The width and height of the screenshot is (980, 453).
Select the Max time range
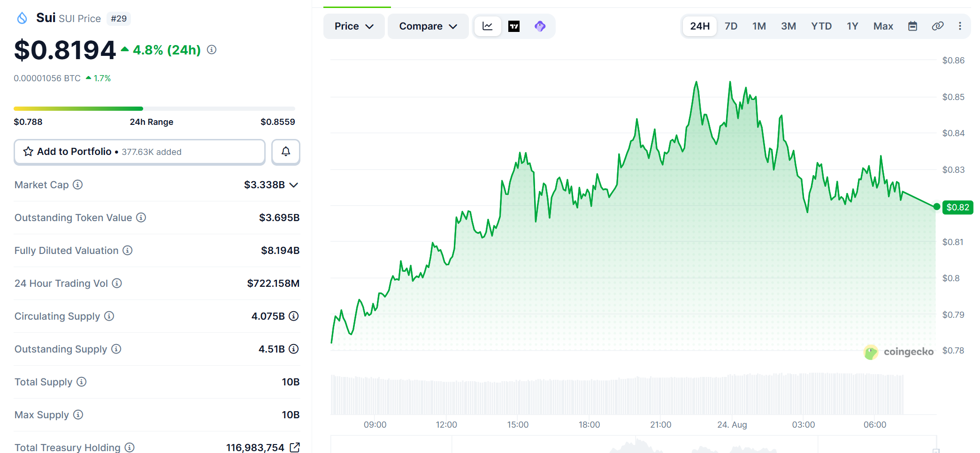(883, 26)
